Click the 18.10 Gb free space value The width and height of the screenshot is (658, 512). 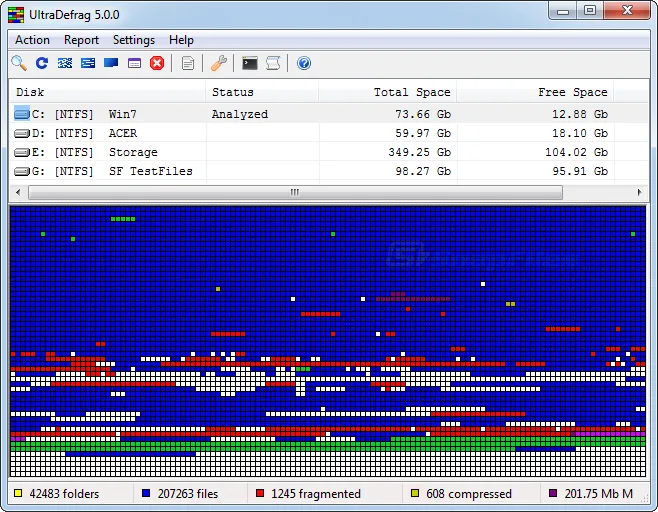pos(580,133)
